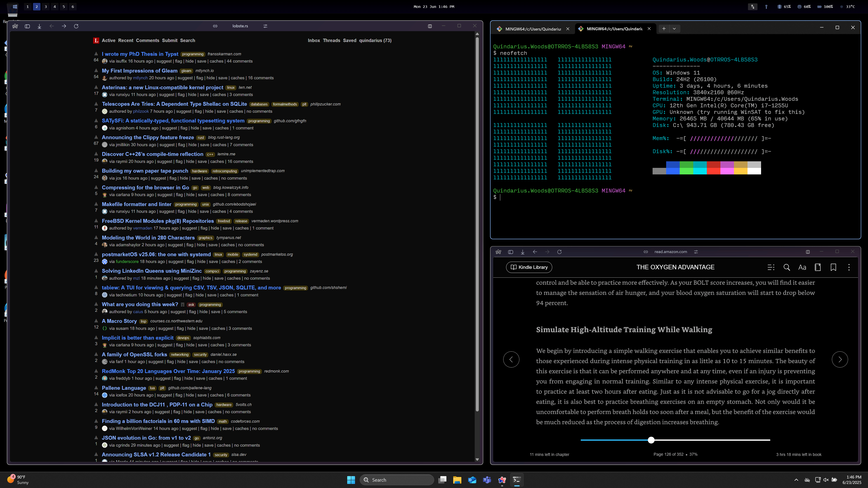Open Kindle table of contents icon

(771, 267)
